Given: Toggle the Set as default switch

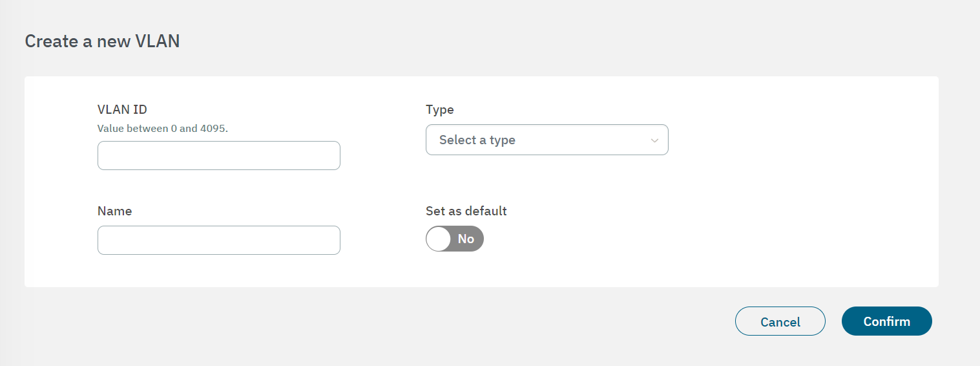Looking at the screenshot, I should pos(455,239).
